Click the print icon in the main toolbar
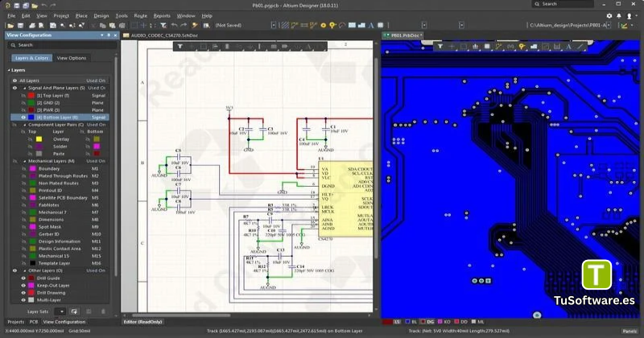The width and height of the screenshot is (644, 338). (x=32, y=26)
